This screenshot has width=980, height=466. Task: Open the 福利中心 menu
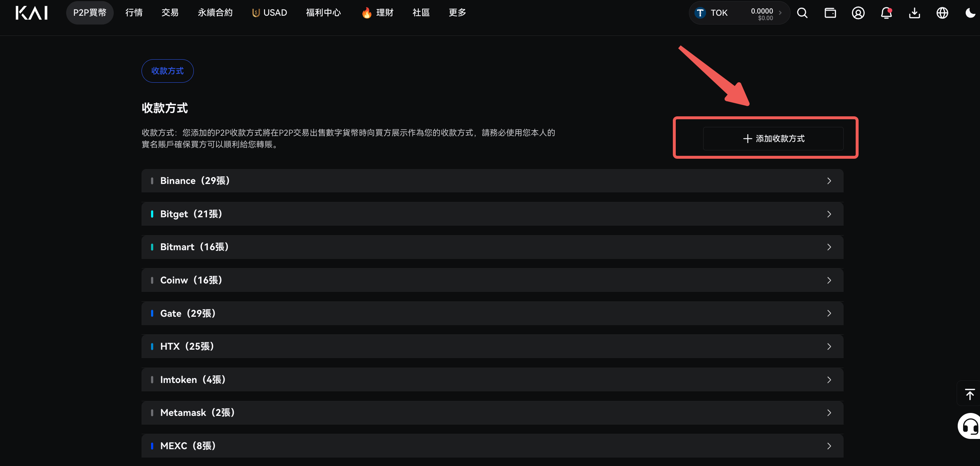coord(323,13)
